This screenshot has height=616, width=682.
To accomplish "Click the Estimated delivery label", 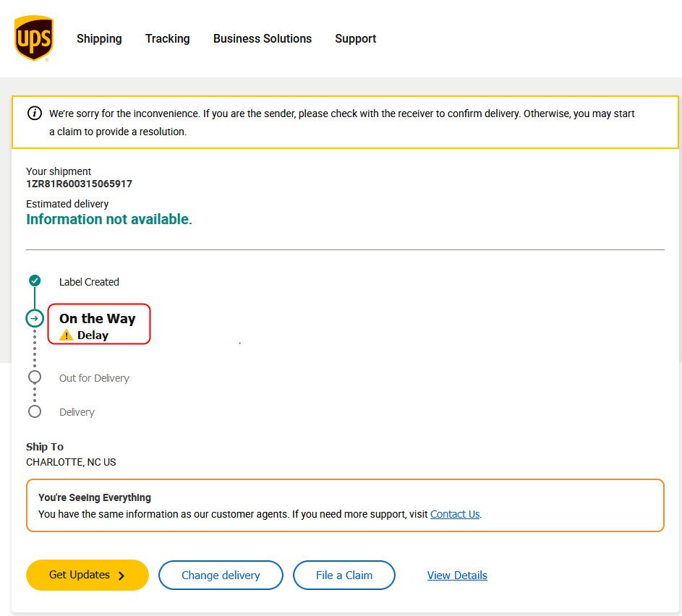I will (x=67, y=204).
